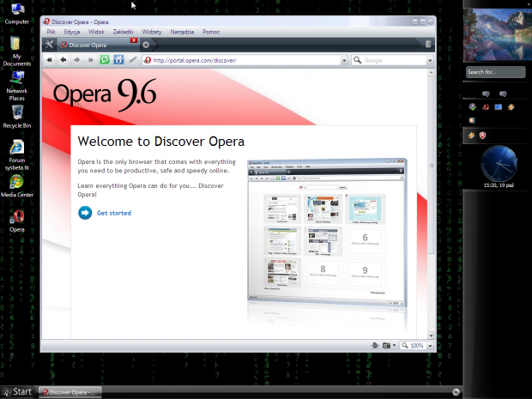
Task: Open the Widok menu
Action: [x=96, y=32]
